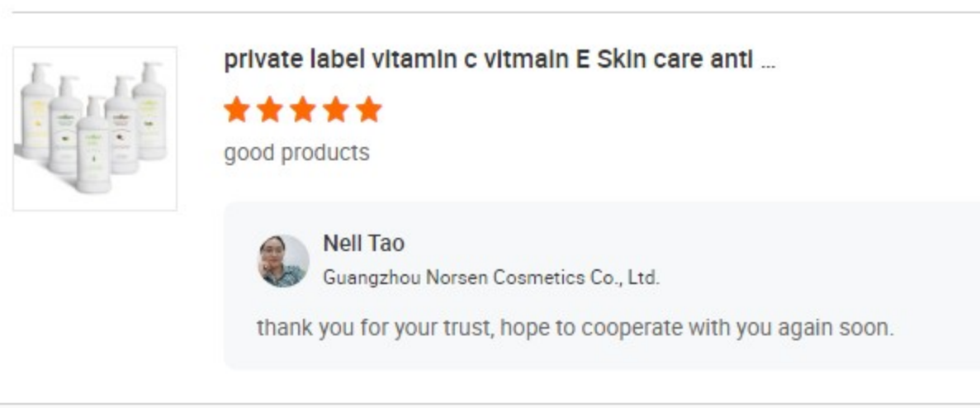The width and height of the screenshot is (980, 408).
Task: Expand the truncated title via ellipsis
Action: click(x=768, y=63)
